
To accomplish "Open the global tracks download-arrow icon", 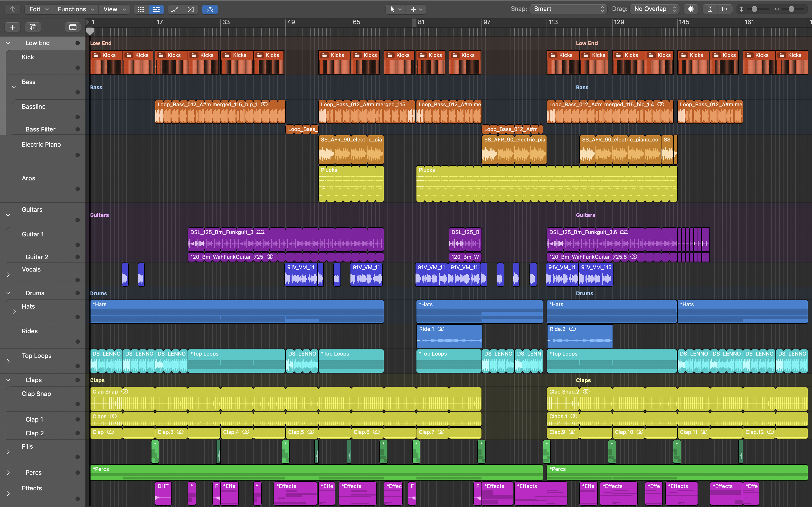I will pos(72,27).
